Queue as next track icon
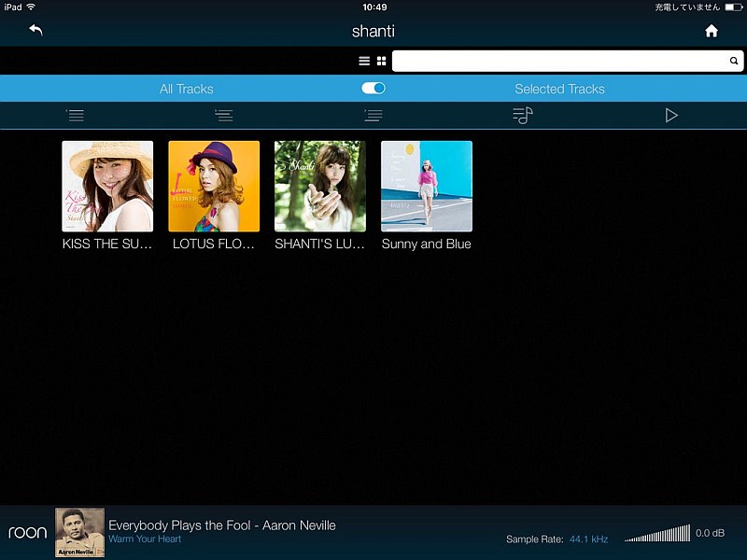The image size is (747, 560). coord(224,115)
